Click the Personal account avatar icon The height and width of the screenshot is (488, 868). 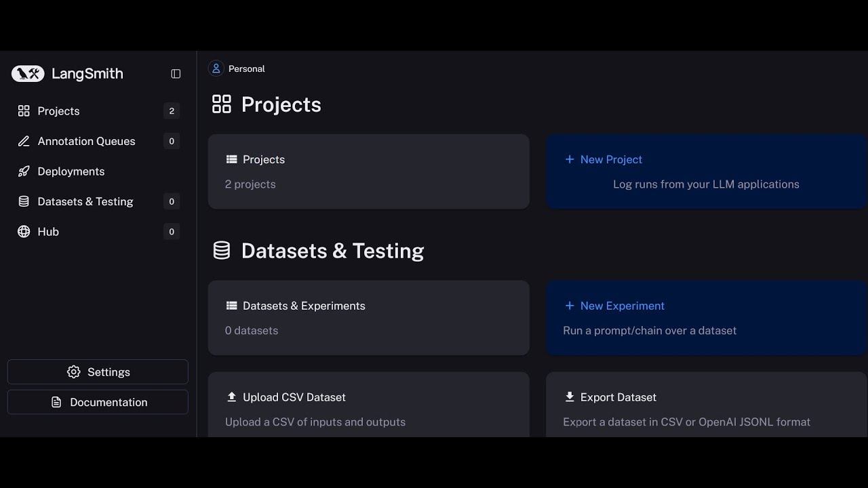pyautogui.click(x=216, y=68)
